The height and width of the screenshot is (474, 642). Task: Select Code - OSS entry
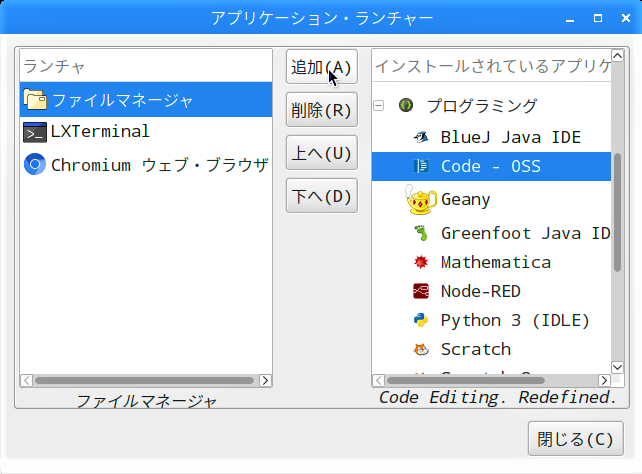point(491,166)
